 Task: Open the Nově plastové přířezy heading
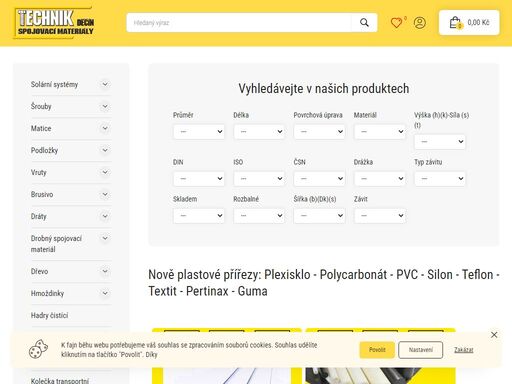click(x=324, y=283)
